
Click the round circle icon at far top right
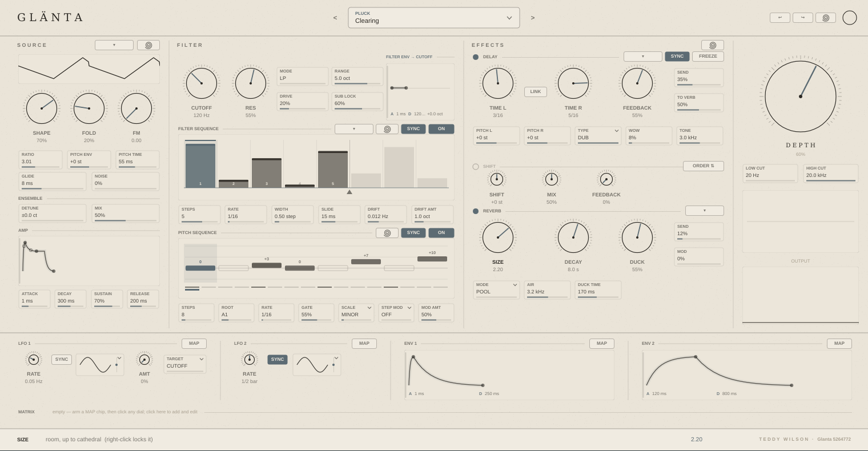(x=850, y=18)
